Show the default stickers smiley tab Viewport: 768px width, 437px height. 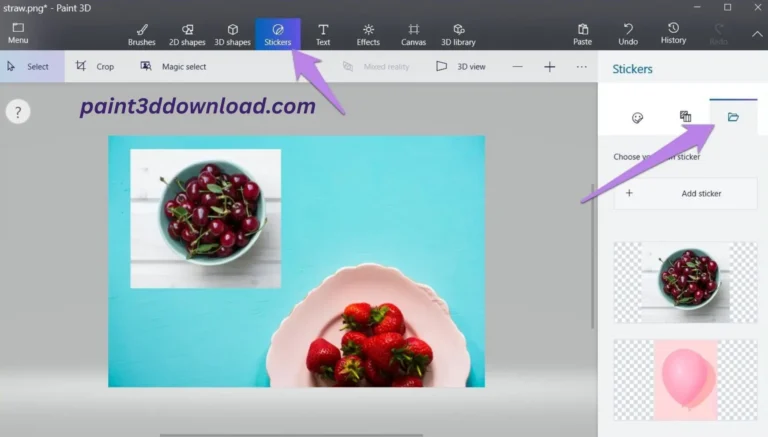[637, 118]
